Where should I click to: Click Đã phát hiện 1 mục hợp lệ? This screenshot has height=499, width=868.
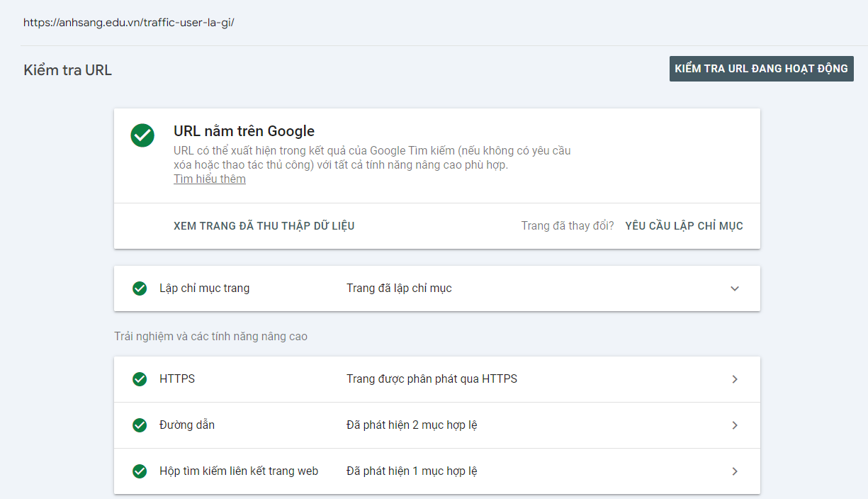(412, 471)
